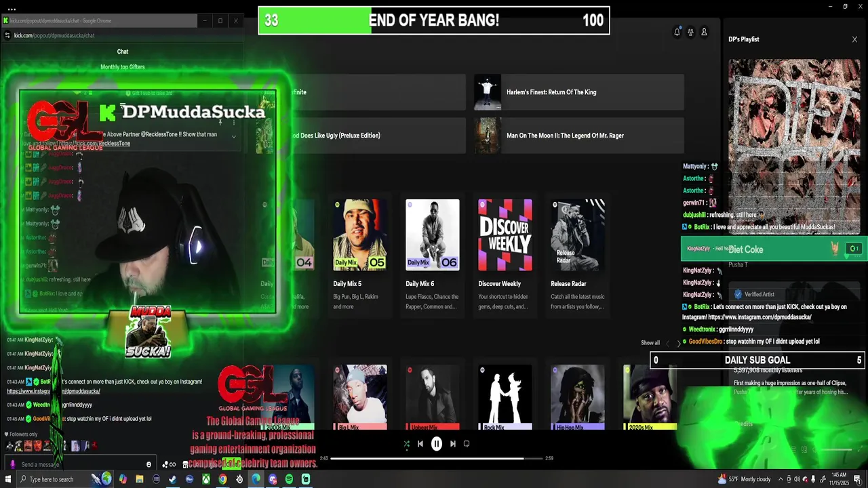Open the Windows Start menu
868x488 pixels.
pos(8,479)
